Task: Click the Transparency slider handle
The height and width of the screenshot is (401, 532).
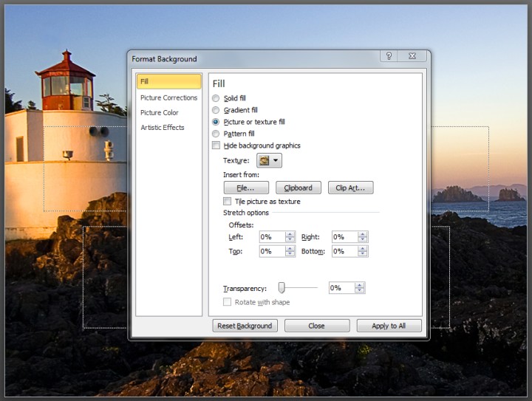Action: pyautogui.click(x=282, y=287)
